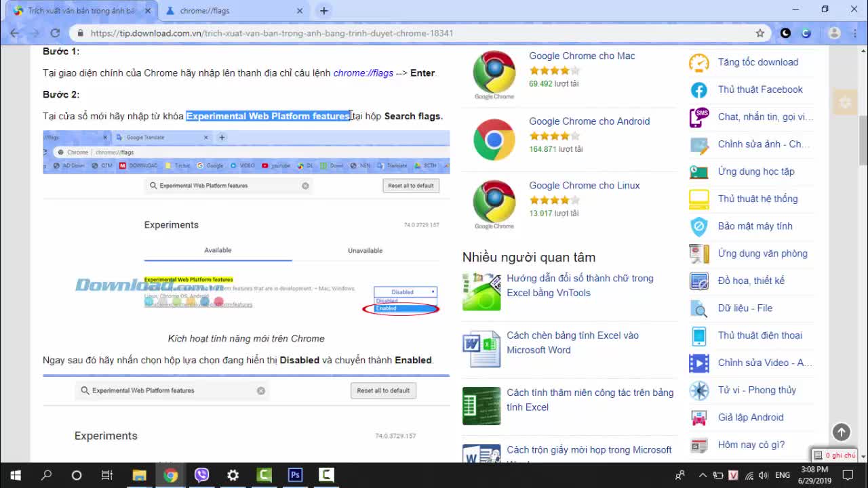The image size is (868, 488).
Task: Open the Chrome three-dot menu
Action: (854, 33)
